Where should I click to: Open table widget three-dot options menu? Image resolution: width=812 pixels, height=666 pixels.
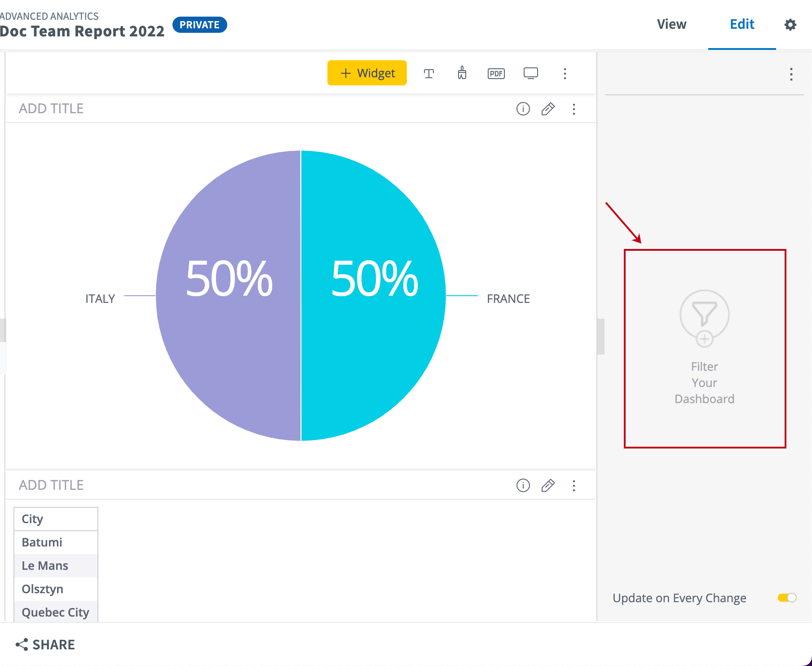[574, 485]
